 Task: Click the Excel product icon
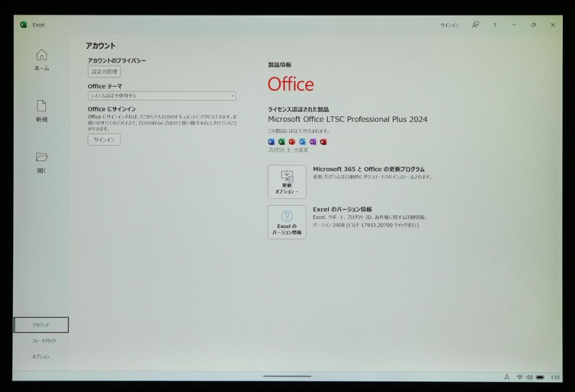(x=281, y=142)
